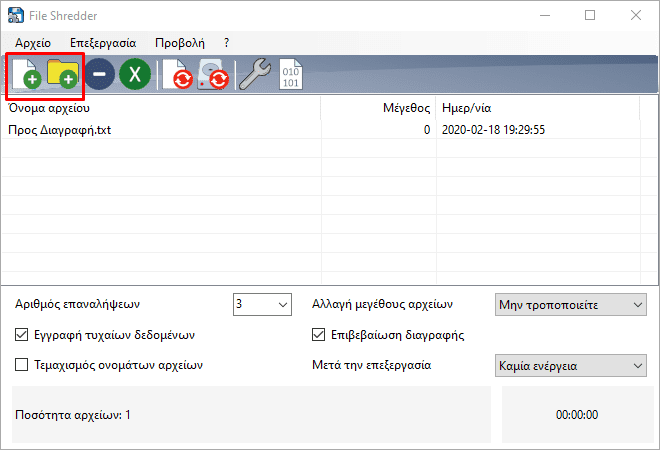The width and height of the screenshot is (660, 450).
Task: Open the Αρχείο menu
Action: pyautogui.click(x=33, y=43)
